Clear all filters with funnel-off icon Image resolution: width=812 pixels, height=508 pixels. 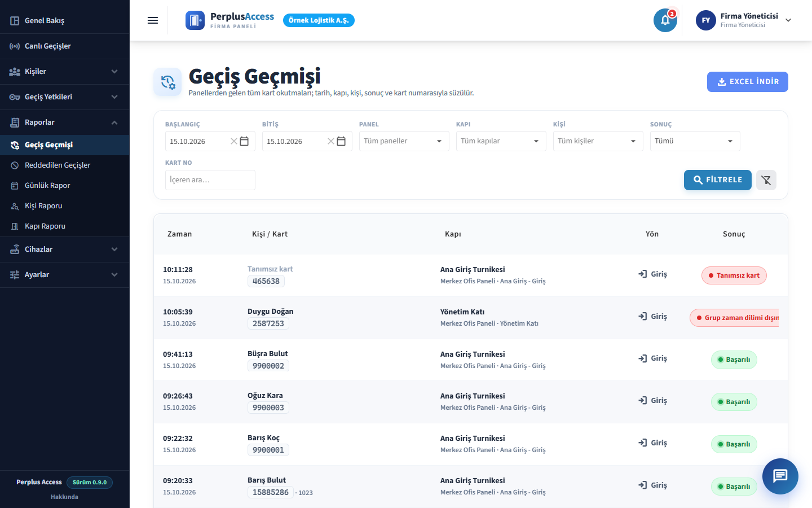[766, 180]
